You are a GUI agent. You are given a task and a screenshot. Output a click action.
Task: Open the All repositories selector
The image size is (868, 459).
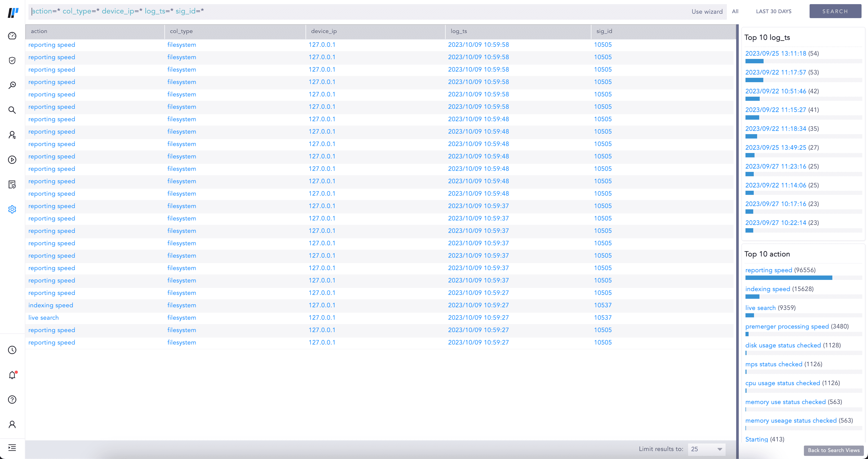(735, 11)
